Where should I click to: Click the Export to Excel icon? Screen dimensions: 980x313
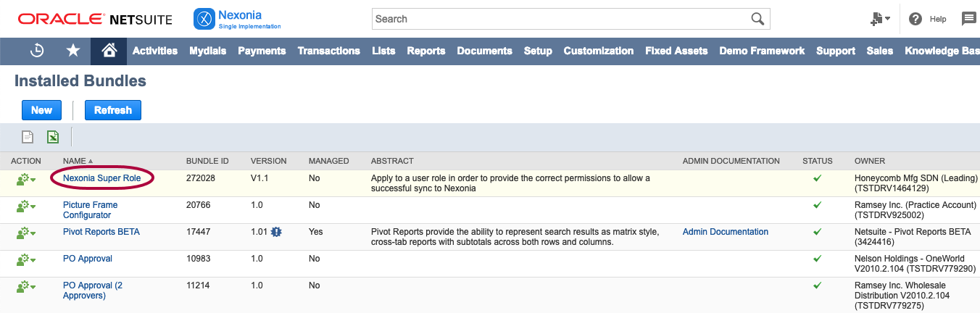pos(53,137)
